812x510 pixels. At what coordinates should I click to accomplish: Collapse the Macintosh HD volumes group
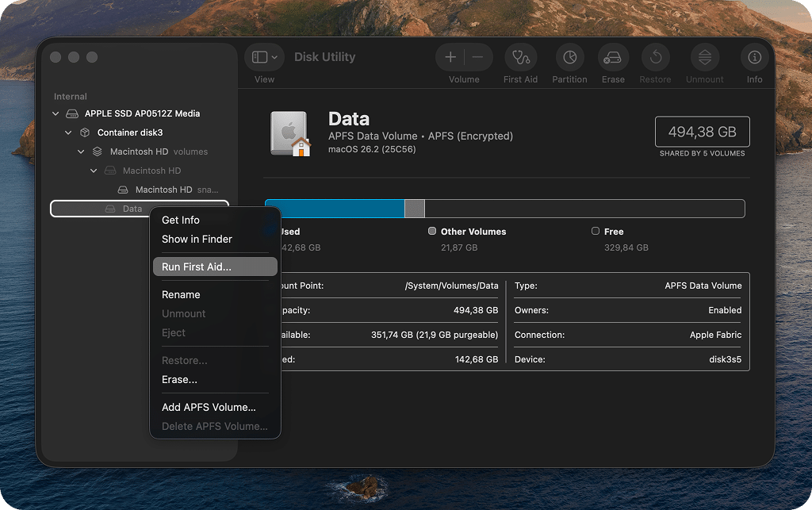pos(81,151)
